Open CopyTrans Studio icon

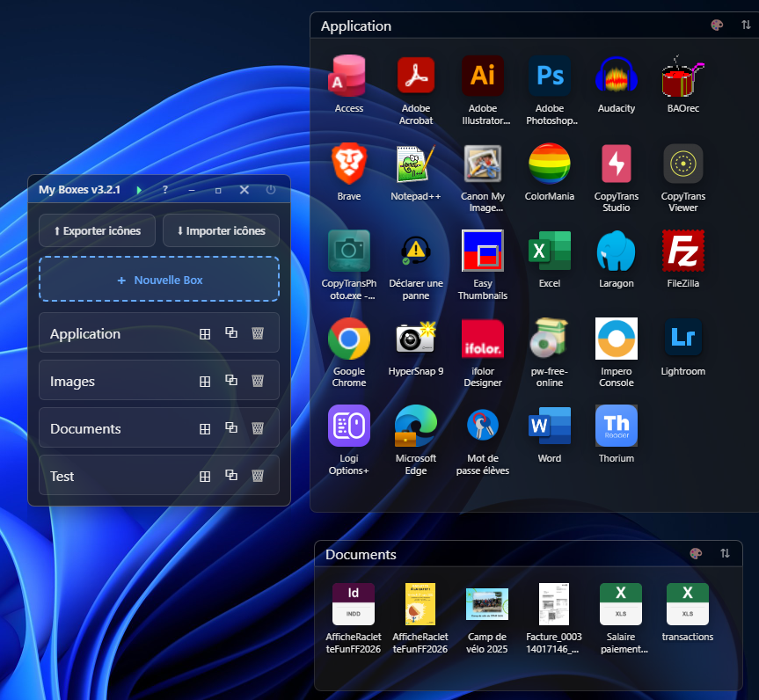click(617, 164)
